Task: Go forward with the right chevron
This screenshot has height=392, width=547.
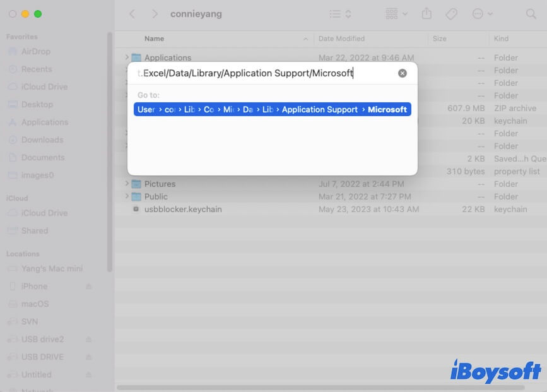Action: (x=155, y=14)
